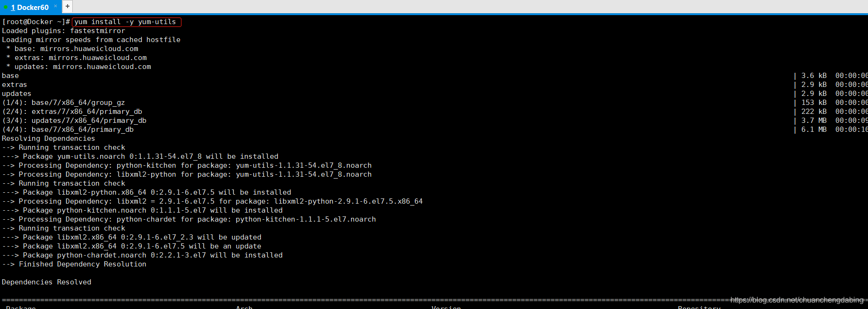Click the '[root@Docker ~]#' prompt
This screenshot has height=309, width=868.
click(x=36, y=22)
